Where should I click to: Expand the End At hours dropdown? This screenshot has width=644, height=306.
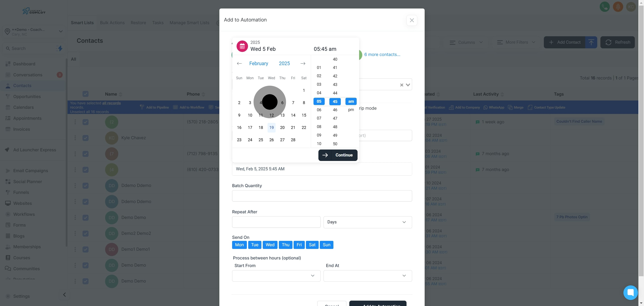point(367,276)
